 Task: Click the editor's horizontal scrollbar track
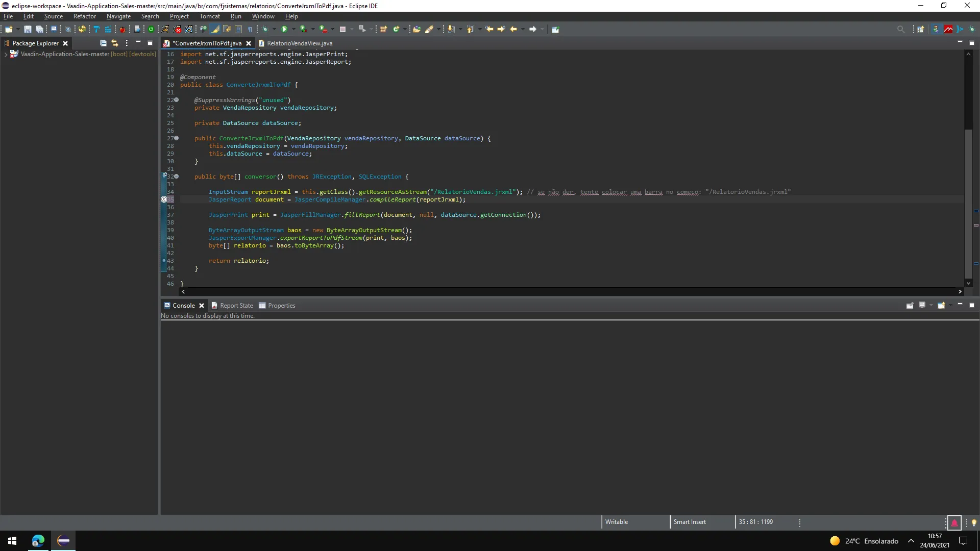561,292
